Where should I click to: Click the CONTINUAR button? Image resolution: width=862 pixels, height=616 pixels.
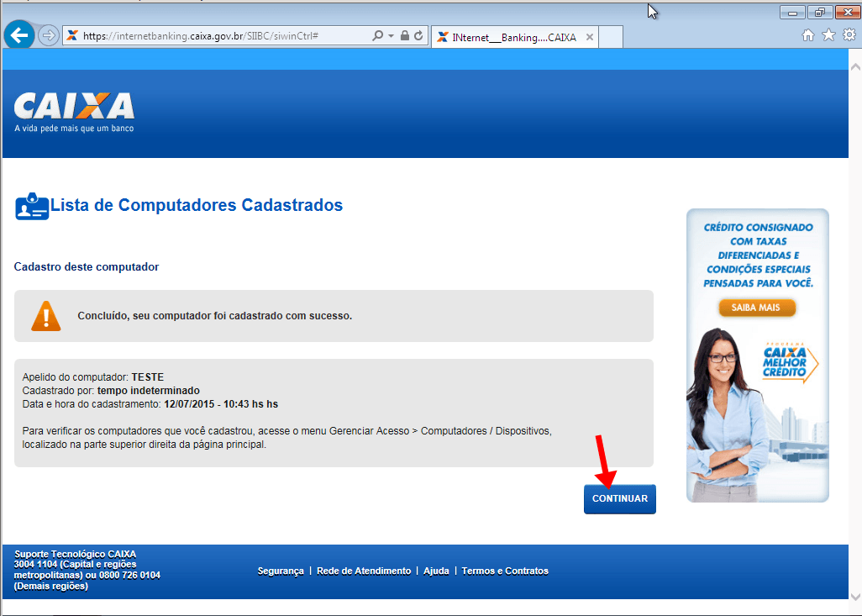(619, 499)
